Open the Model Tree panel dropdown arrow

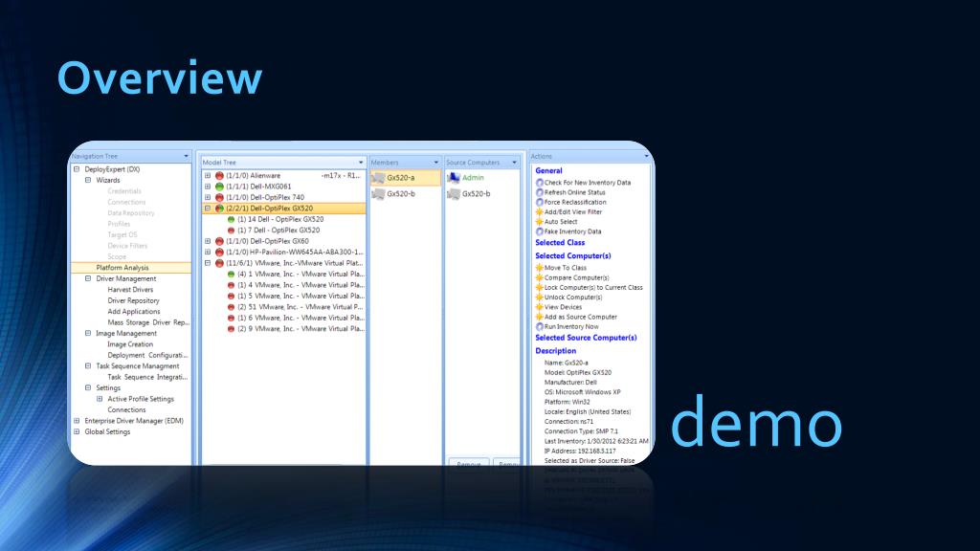coord(361,163)
